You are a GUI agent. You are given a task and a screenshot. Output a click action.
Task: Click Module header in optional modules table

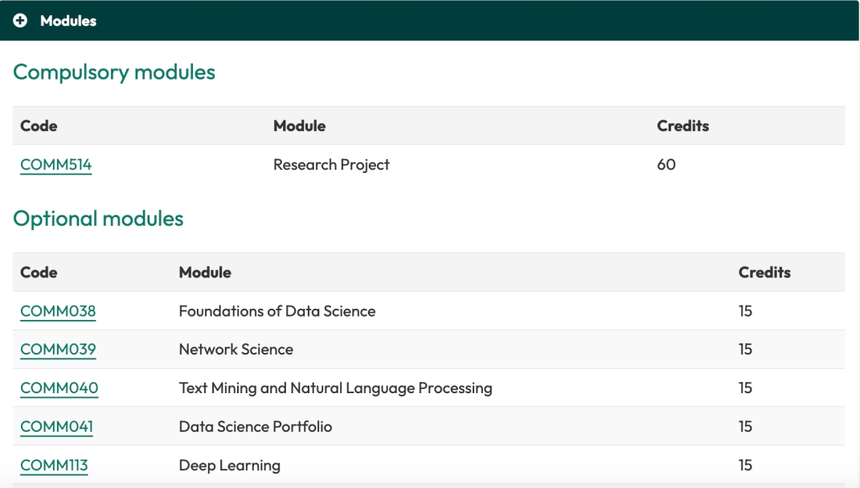click(x=205, y=272)
